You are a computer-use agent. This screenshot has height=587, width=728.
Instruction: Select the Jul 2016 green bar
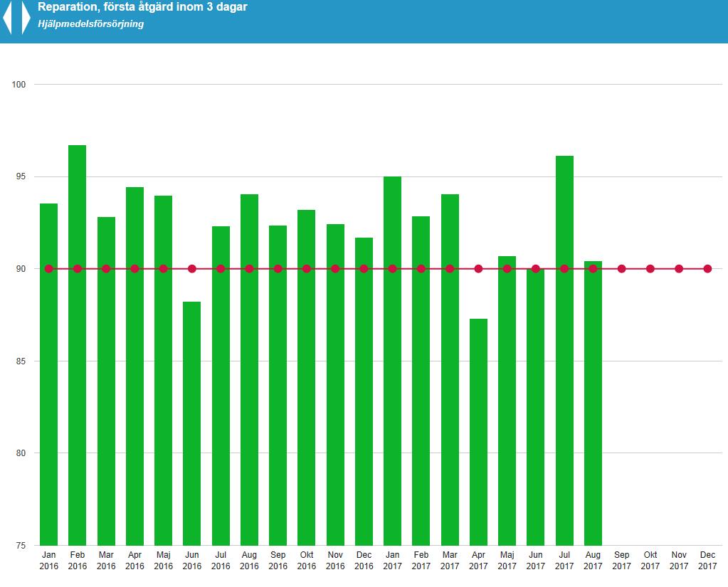click(221, 386)
